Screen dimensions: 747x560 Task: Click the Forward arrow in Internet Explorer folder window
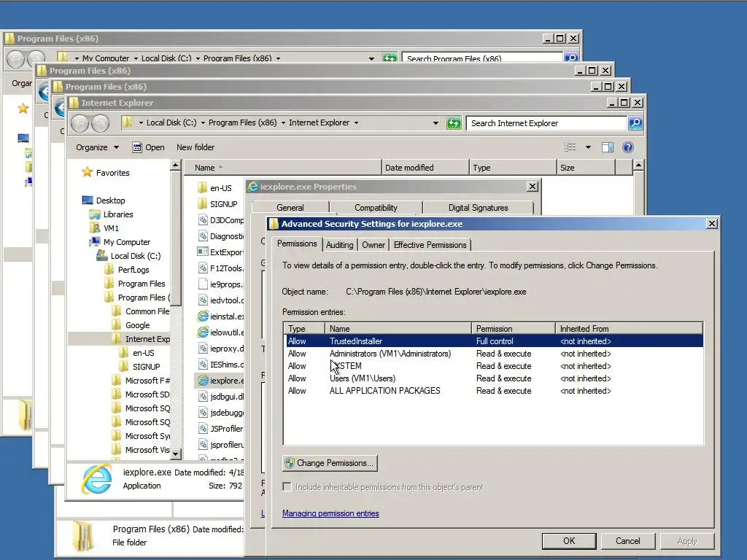(x=100, y=123)
